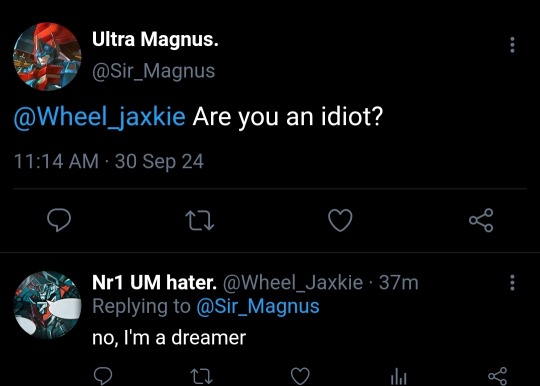Reply to the 'no, I'm a dreamer' tweet
Viewport: 540px width, 386px height.
click(103, 376)
